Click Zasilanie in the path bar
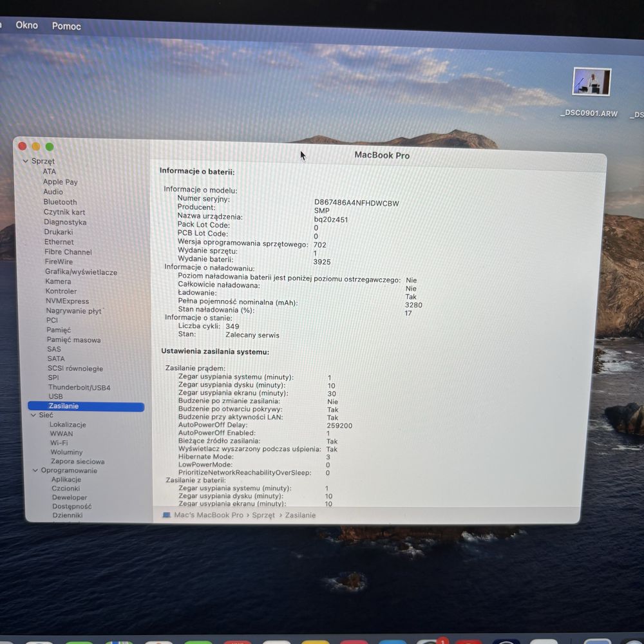 pyautogui.click(x=300, y=515)
